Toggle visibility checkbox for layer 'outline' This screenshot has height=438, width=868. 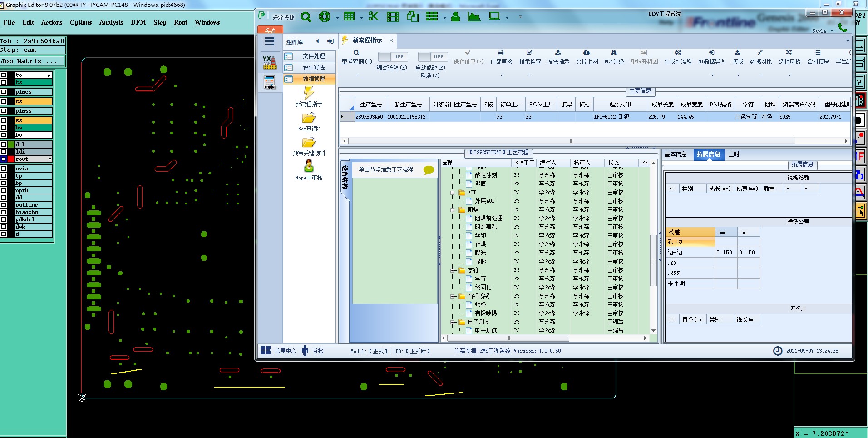pos(4,205)
